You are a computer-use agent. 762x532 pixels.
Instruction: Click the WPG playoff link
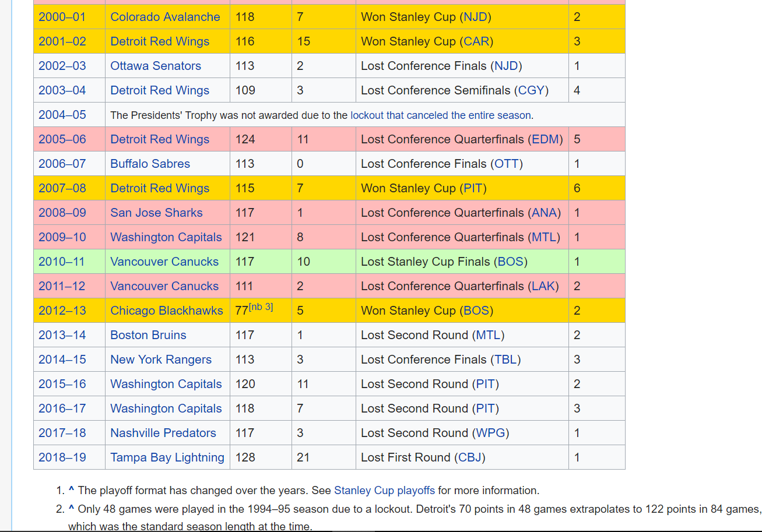click(x=490, y=433)
